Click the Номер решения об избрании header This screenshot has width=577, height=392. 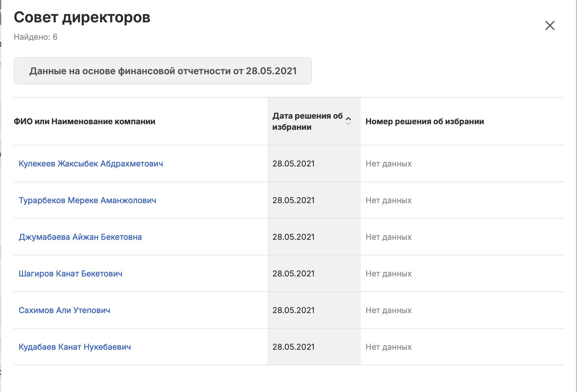click(x=424, y=121)
